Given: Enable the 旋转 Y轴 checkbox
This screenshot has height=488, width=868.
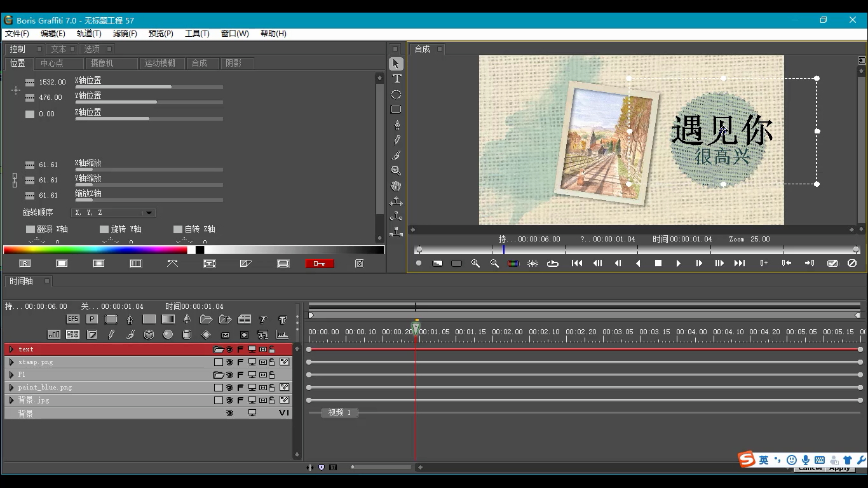Looking at the screenshot, I should 104,229.
